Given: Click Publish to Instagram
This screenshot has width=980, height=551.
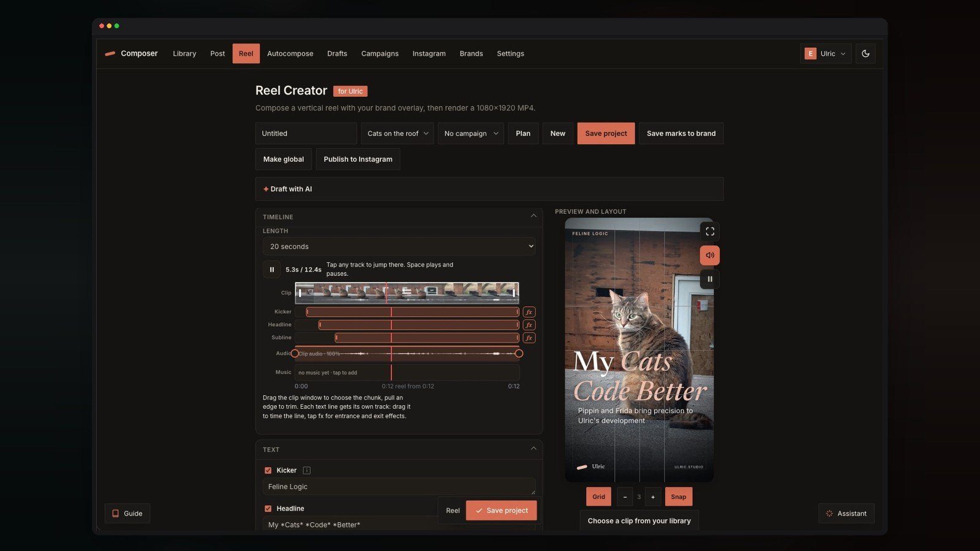Looking at the screenshot, I should click(358, 159).
